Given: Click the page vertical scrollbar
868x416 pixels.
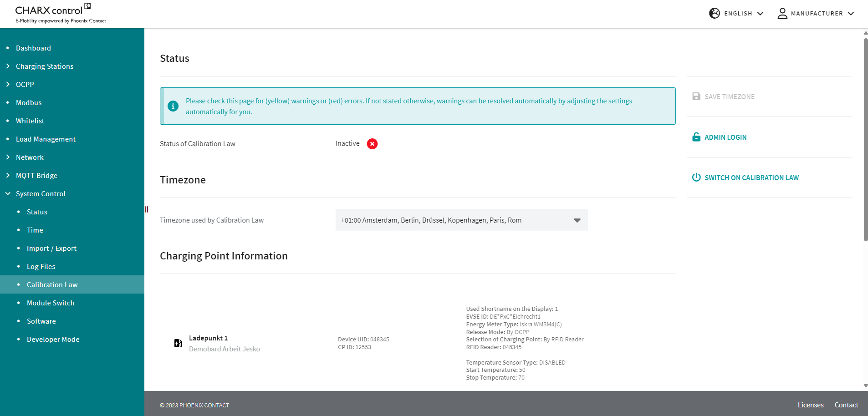Looking at the screenshot, I should (x=865, y=137).
